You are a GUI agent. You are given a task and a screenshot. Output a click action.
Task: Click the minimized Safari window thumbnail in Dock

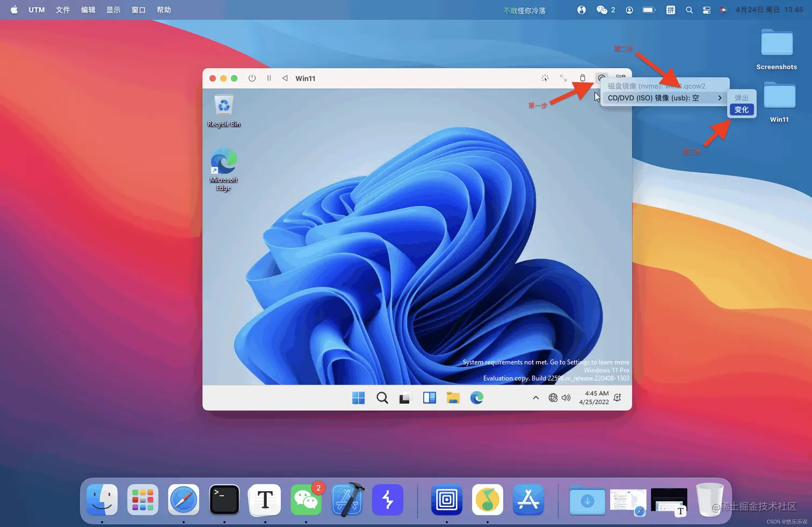pyautogui.click(x=628, y=501)
